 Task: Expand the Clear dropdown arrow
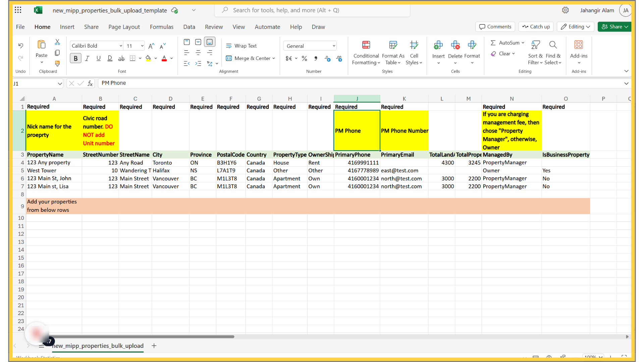tap(514, 54)
